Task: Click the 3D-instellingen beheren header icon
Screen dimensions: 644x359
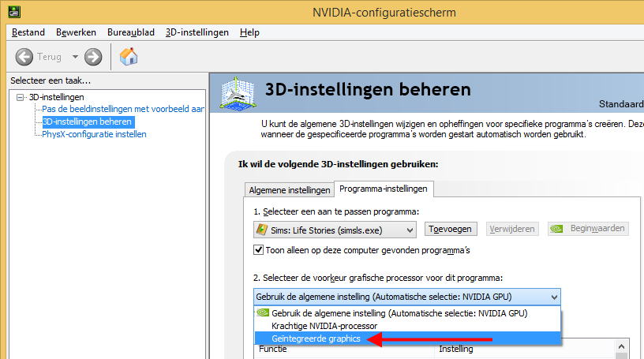Action: (238, 93)
